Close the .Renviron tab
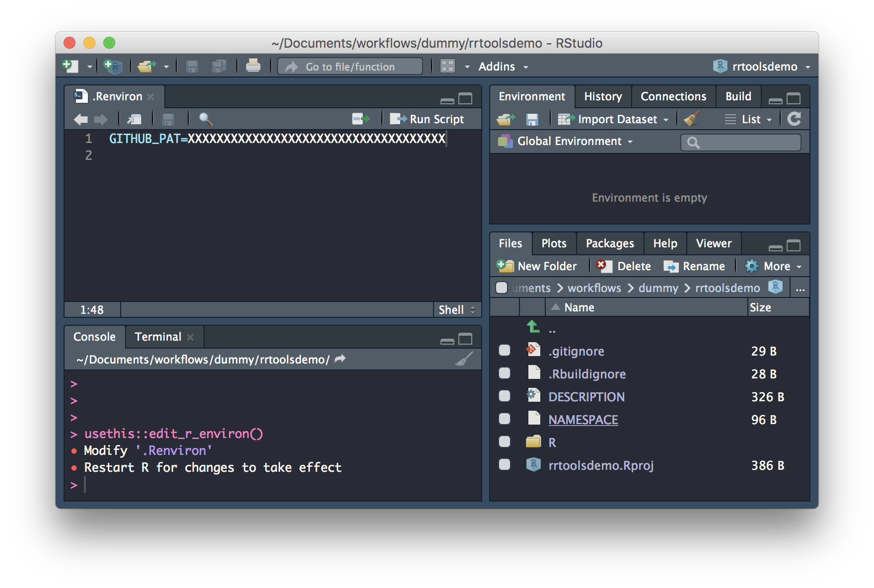The height and width of the screenshot is (588, 874). (x=151, y=97)
